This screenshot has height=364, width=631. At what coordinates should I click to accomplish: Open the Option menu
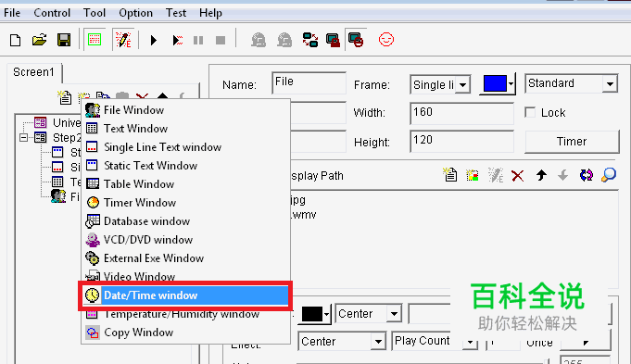click(x=135, y=13)
